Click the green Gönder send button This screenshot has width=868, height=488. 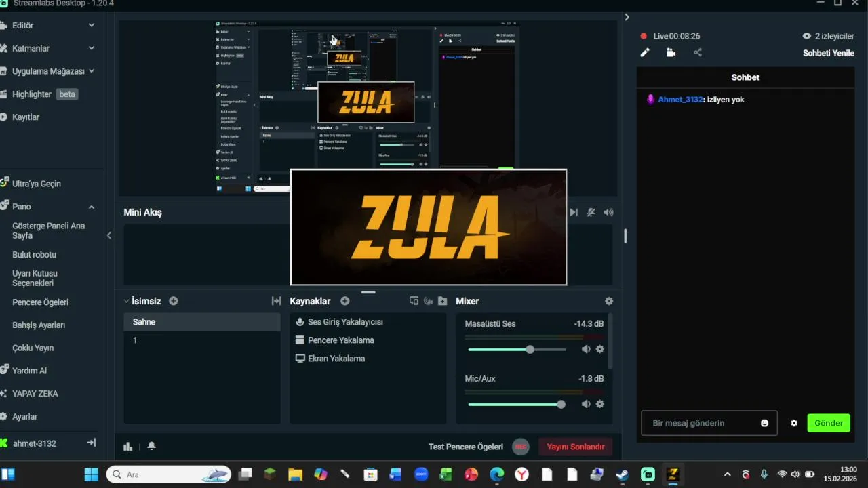coord(829,423)
